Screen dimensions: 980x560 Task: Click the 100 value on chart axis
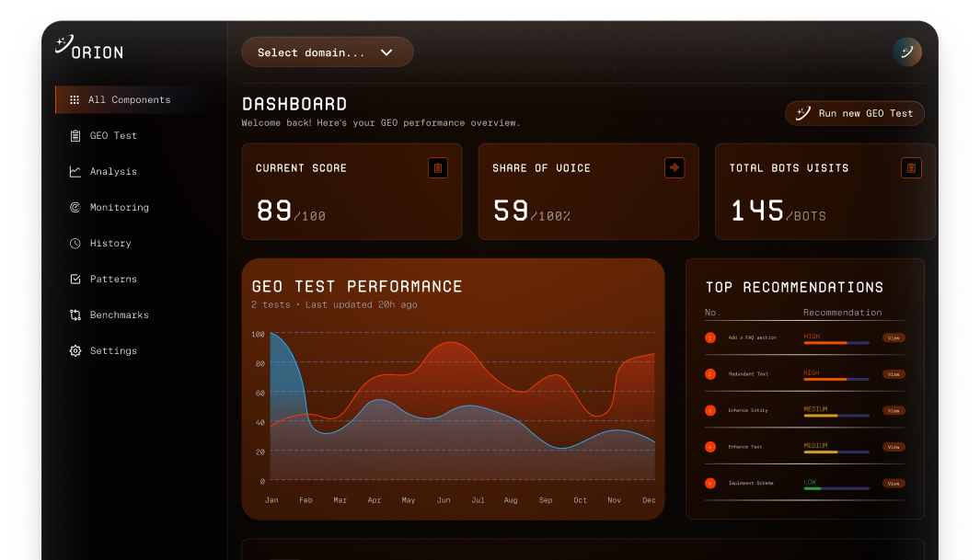pos(259,335)
